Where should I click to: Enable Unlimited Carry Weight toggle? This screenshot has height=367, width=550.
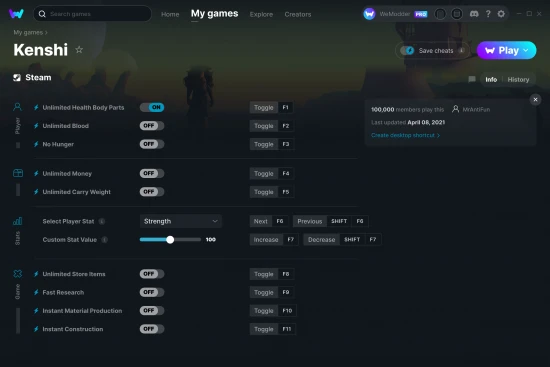pyautogui.click(x=152, y=192)
